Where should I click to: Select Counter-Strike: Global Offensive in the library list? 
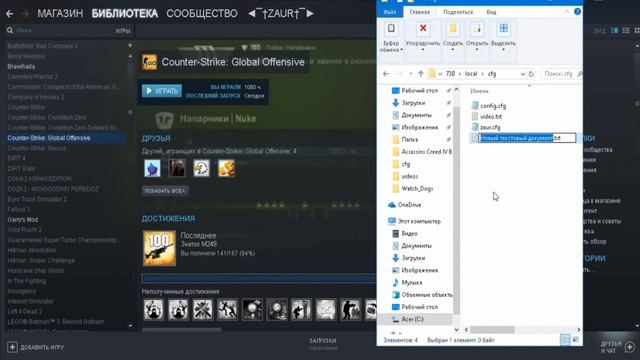[x=49, y=138]
